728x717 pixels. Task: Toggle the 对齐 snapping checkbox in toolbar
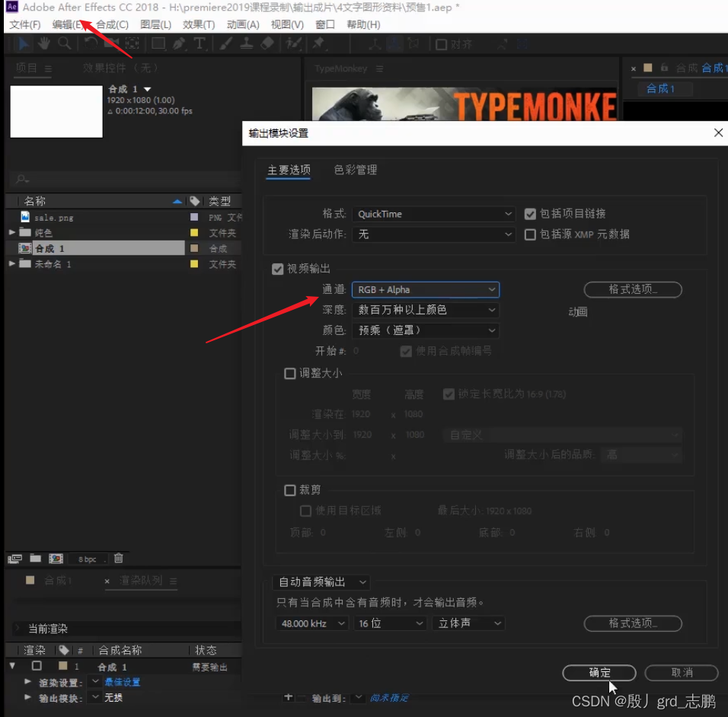[441, 45]
